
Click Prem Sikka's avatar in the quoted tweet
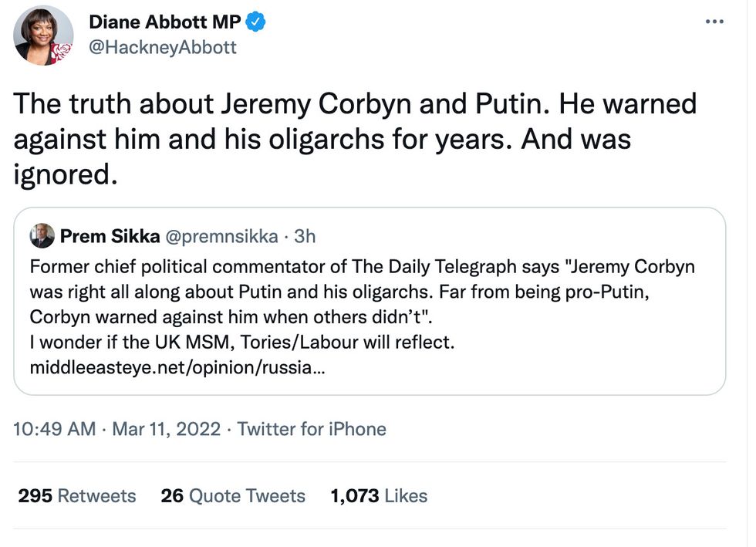42,235
